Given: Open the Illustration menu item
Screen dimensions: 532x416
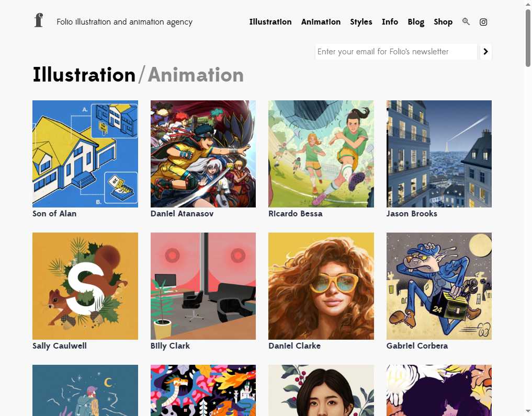Looking at the screenshot, I should coord(270,22).
